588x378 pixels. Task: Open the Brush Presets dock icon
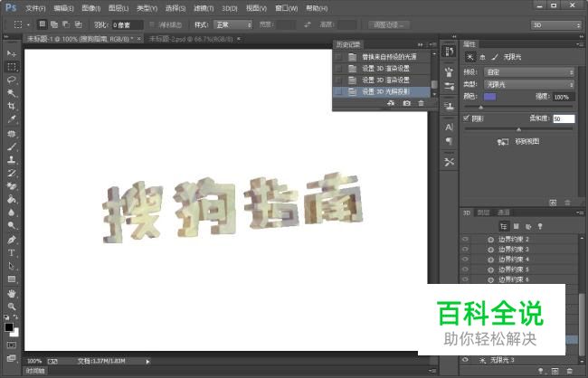(x=449, y=87)
